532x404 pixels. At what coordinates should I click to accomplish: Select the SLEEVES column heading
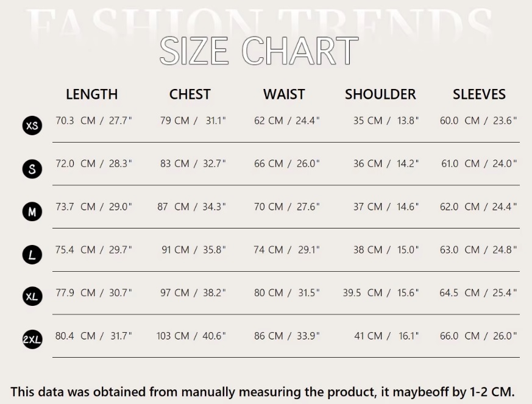tap(479, 94)
